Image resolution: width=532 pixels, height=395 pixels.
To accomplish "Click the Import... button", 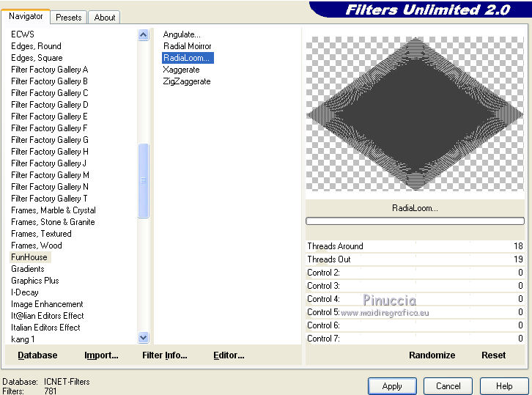I will [101, 355].
